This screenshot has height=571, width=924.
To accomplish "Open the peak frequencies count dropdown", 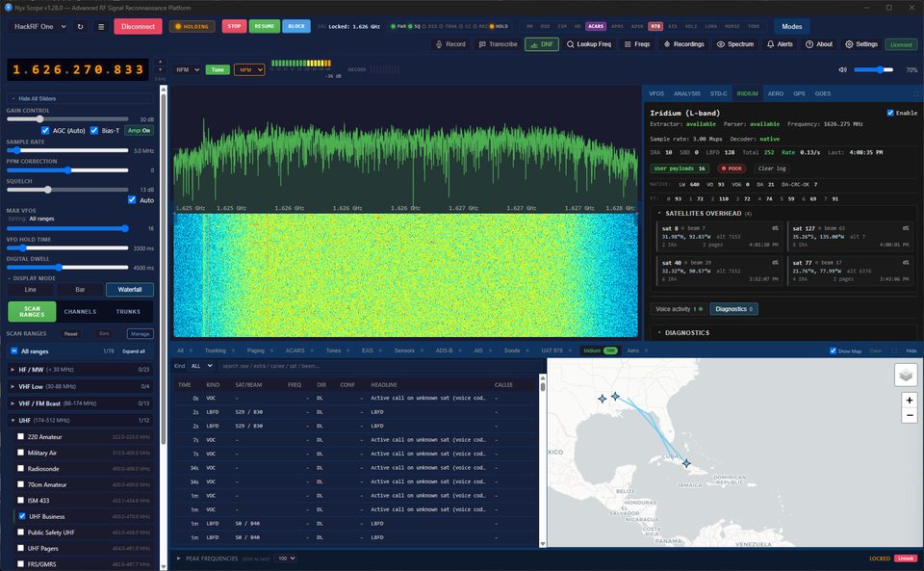I will [287, 558].
